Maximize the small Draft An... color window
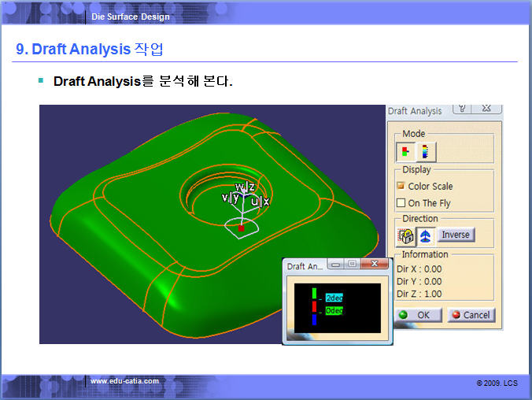The height and width of the screenshot is (400, 532). [x=353, y=265]
